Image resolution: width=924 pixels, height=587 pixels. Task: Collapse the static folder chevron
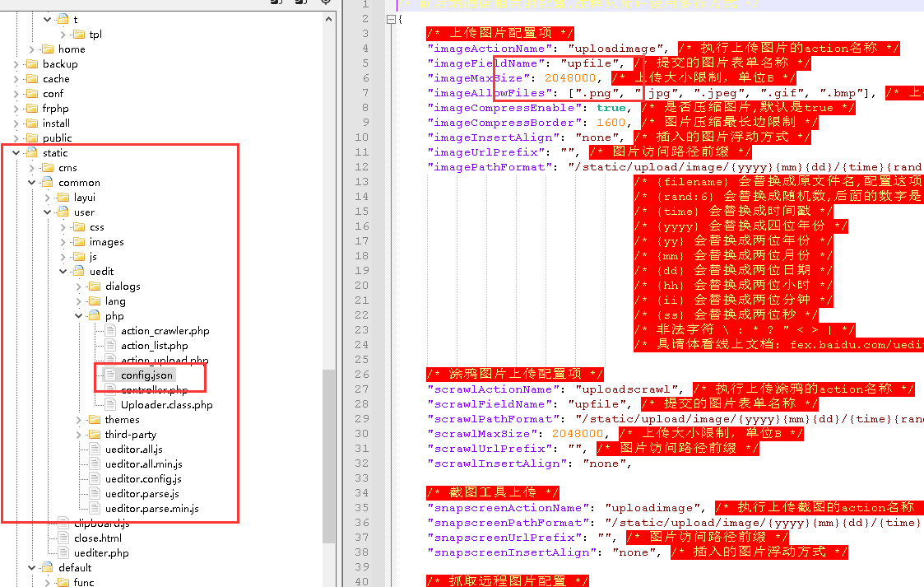[x=16, y=152]
